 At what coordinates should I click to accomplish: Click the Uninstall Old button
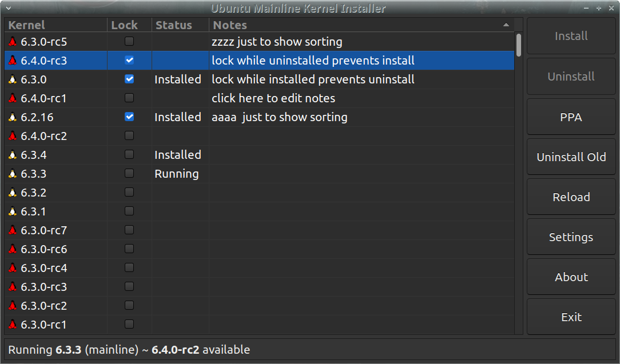pyautogui.click(x=571, y=157)
